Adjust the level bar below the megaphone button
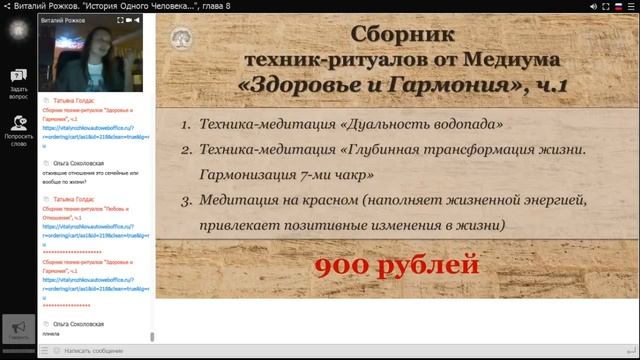 click(x=18, y=351)
